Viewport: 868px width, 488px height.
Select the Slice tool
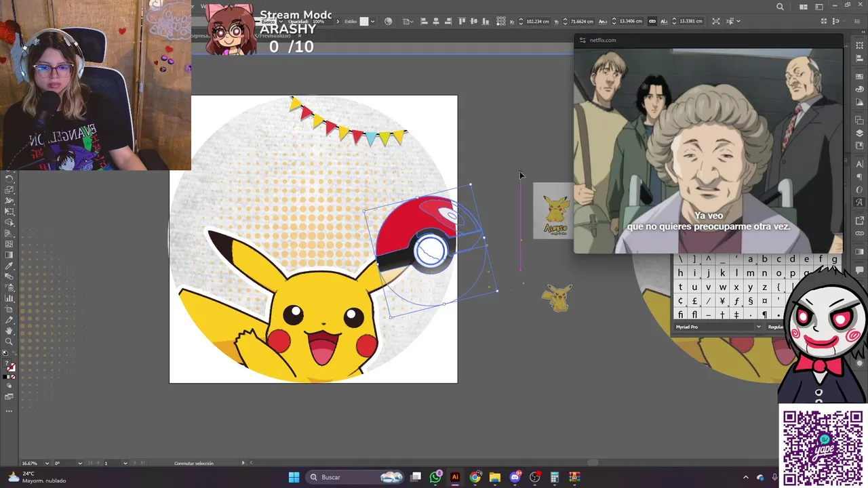click(9, 320)
